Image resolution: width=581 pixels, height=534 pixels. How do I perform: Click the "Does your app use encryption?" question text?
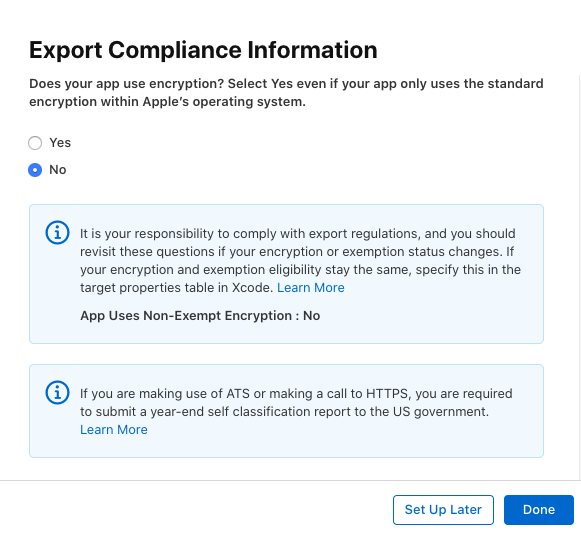127,84
